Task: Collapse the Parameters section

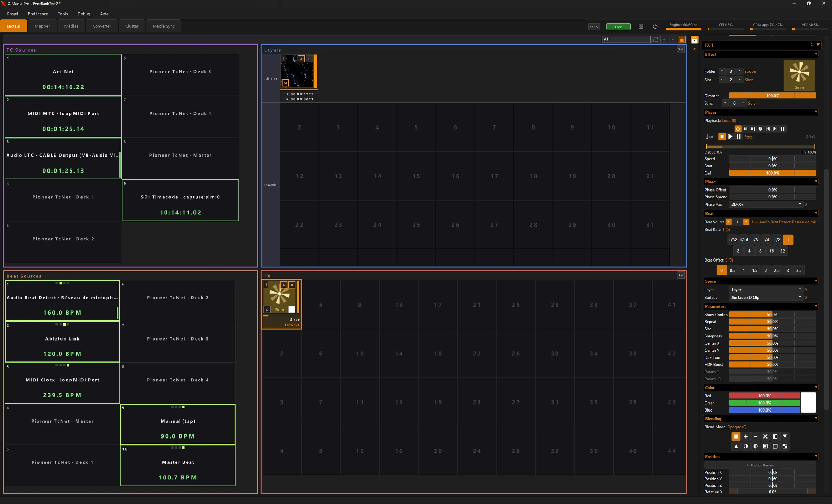Action: [x=816, y=306]
